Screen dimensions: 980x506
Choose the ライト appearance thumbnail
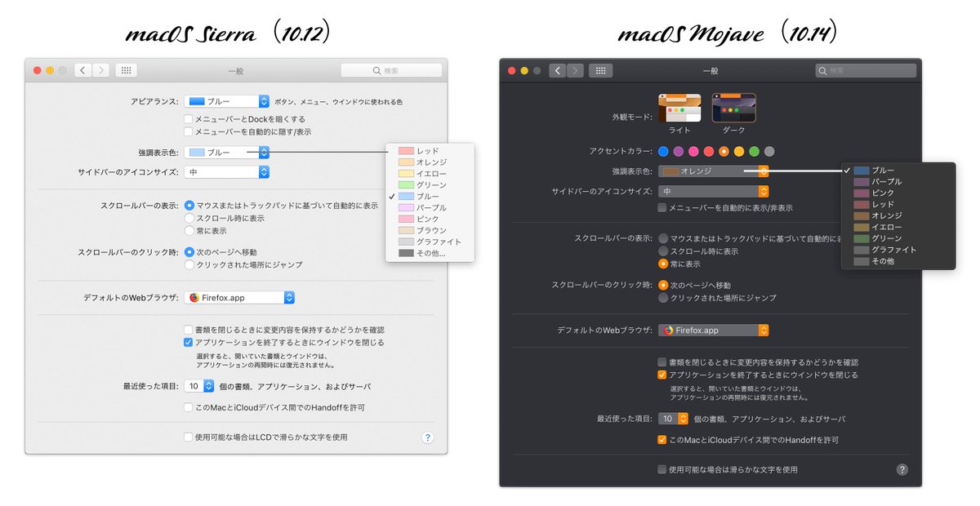[x=679, y=108]
